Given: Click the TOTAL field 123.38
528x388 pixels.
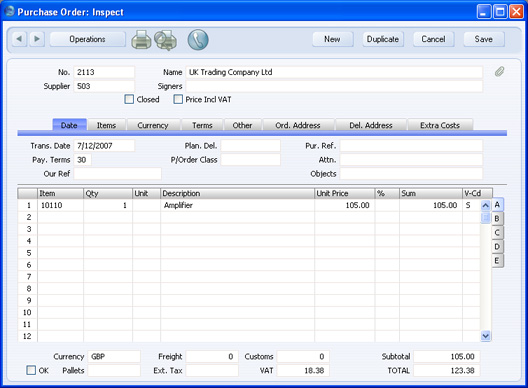Looking at the screenshot, I should coord(447,370).
